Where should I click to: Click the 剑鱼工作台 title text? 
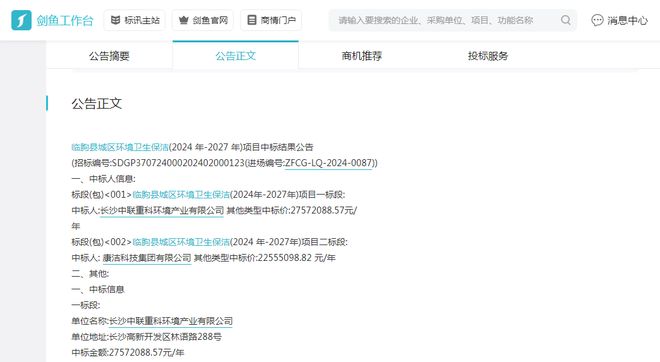click(65, 21)
